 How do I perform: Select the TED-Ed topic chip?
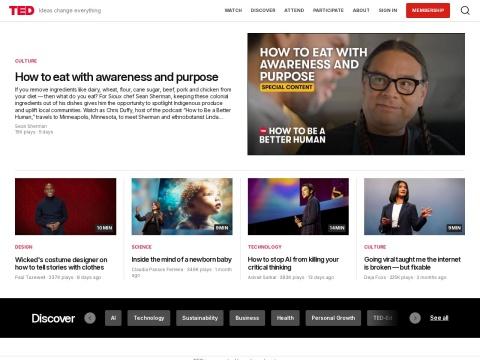(x=383, y=318)
